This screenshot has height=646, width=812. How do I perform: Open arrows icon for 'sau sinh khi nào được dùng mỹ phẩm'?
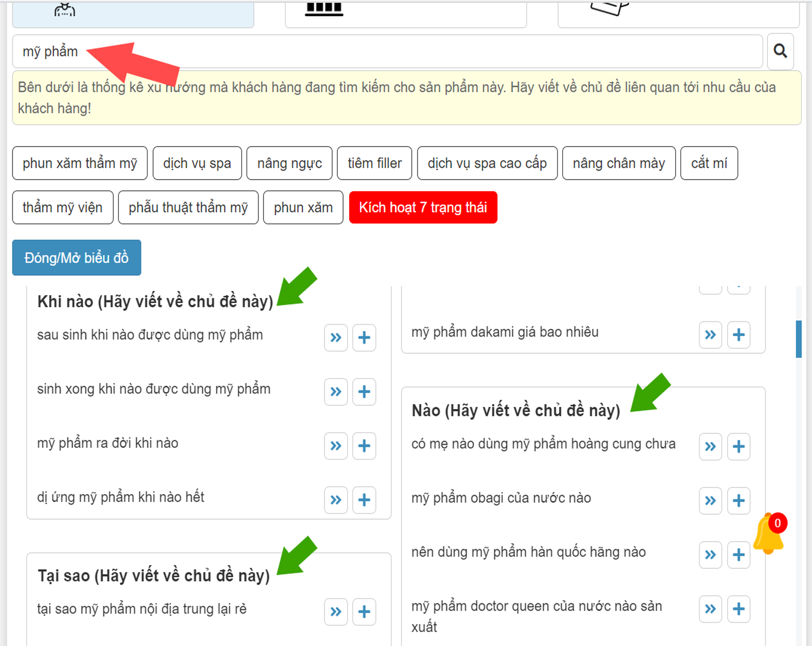click(x=336, y=338)
